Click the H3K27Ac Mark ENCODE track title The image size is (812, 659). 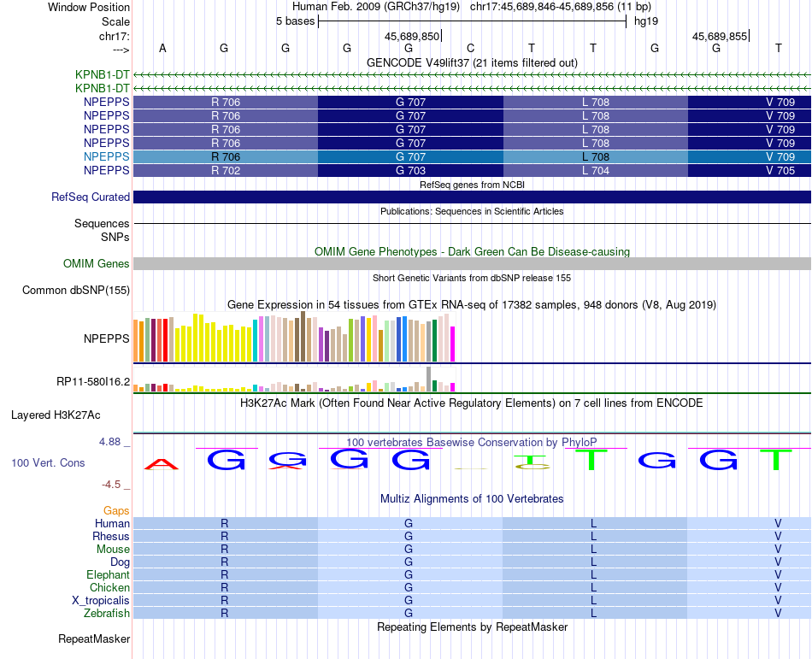pyautogui.click(x=472, y=403)
